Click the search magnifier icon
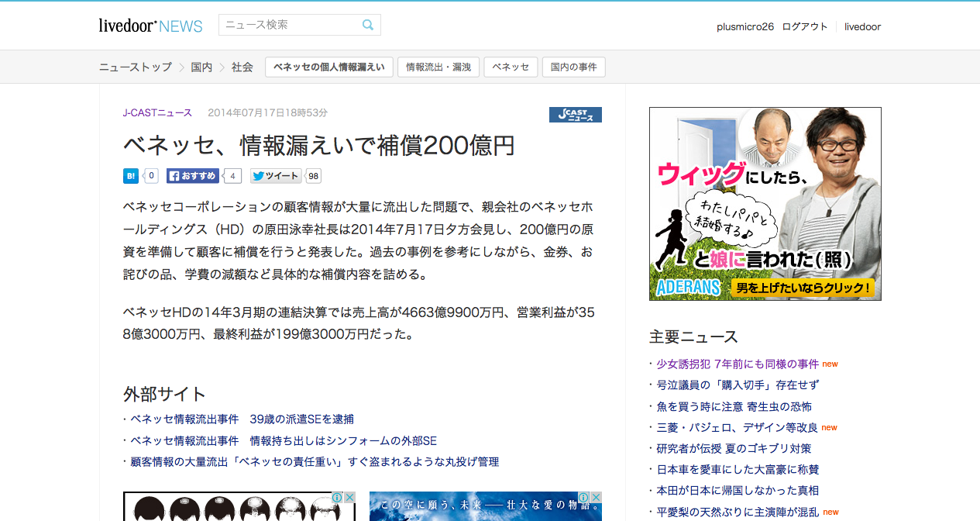980x521 pixels. coord(368,25)
